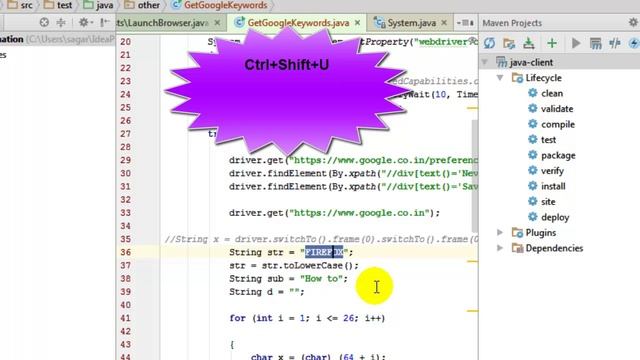The height and width of the screenshot is (360, 640).
Task: Click java breadcrumb folder
Action: (x=98, y=5)
